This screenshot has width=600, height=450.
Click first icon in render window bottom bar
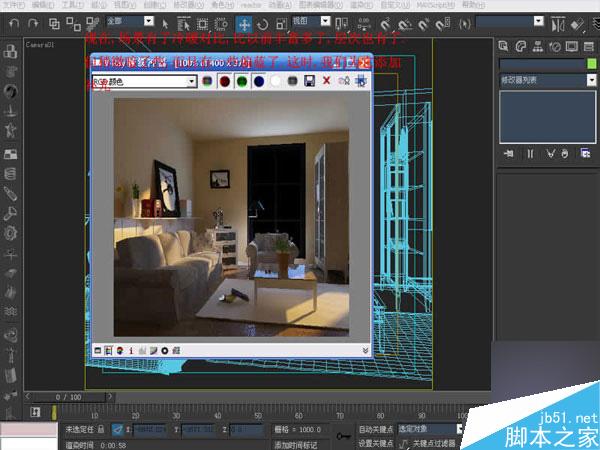[x=98, y=351]
